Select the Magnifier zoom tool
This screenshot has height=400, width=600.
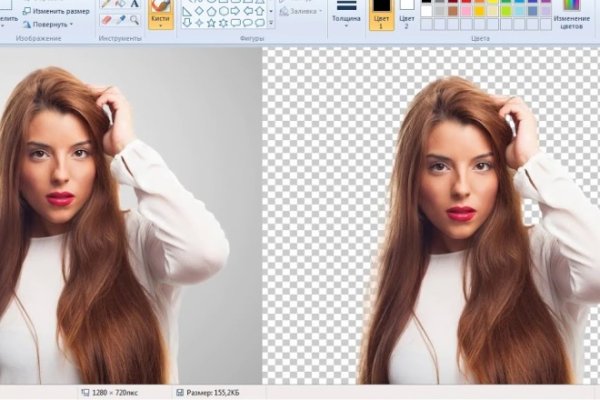click(x=134, y=20)
